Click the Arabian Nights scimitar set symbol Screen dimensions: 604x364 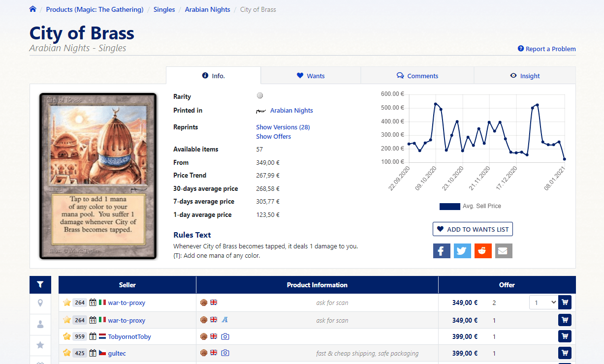tap(261, 111)
